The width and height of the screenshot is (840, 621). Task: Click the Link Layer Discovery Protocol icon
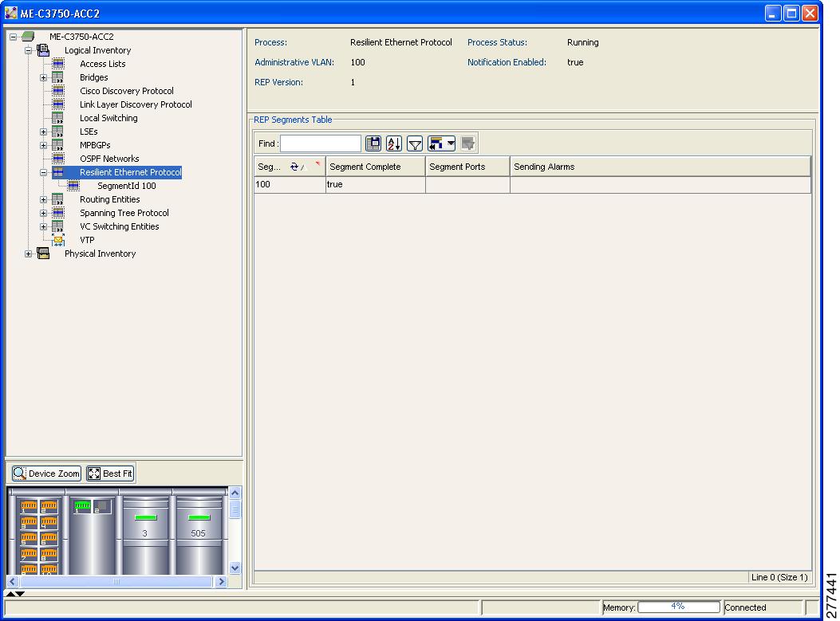point(58,104)
